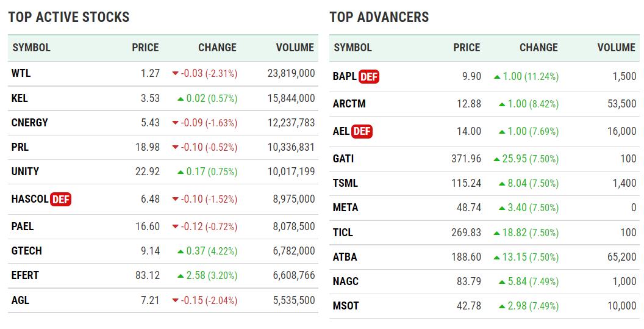Open the CNERGY stock symbol
This screenshot has height=329, width=644.
coord(29,123)
